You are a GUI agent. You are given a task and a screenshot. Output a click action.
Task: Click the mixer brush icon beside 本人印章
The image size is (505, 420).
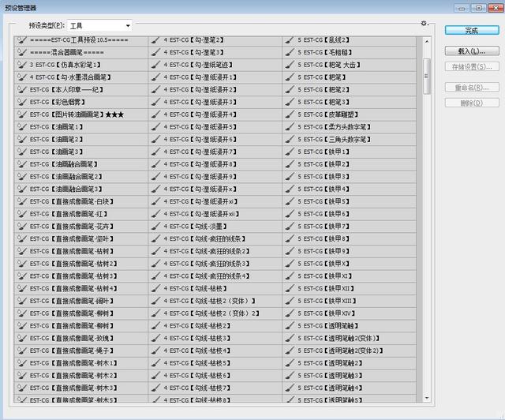pos(22,90)
